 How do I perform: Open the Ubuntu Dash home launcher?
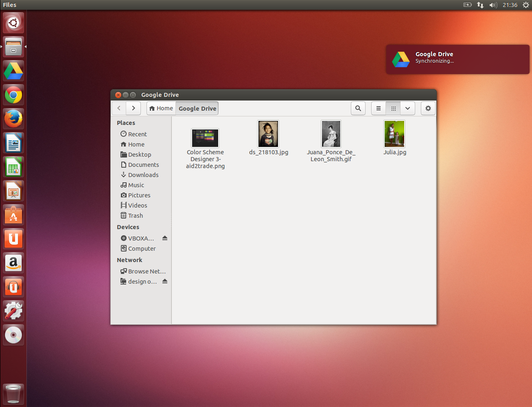pyautogui.click(x=13, y=23)
